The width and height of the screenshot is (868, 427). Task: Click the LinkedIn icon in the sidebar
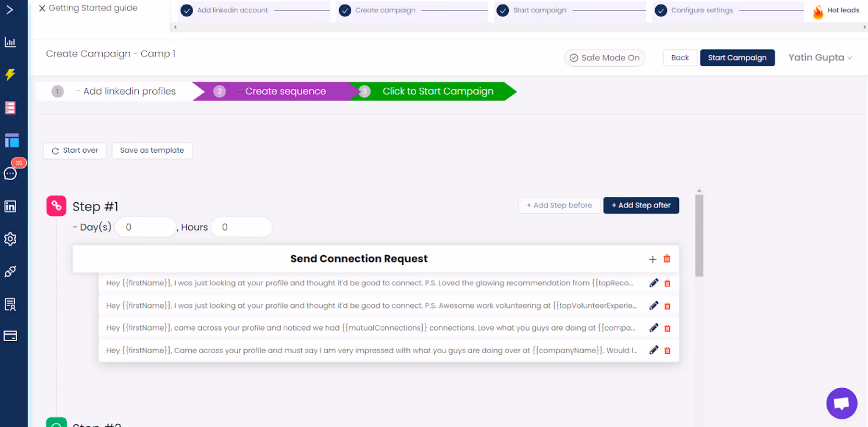click(x=10, y=206)
